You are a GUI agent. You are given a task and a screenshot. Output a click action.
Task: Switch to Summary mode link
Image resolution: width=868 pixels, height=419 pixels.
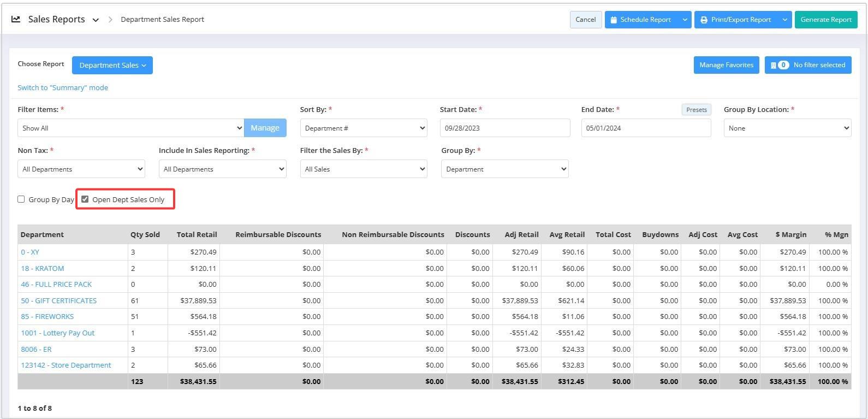pos(63,87)
